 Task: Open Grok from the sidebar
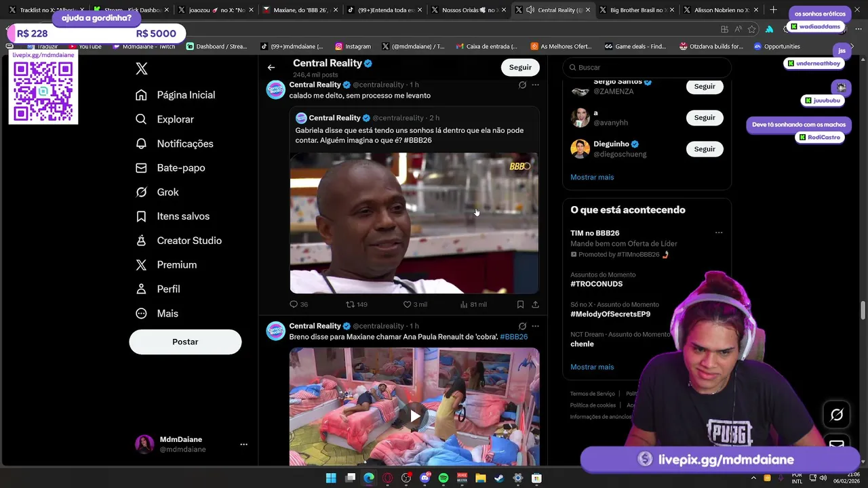(x=157, y=192)
